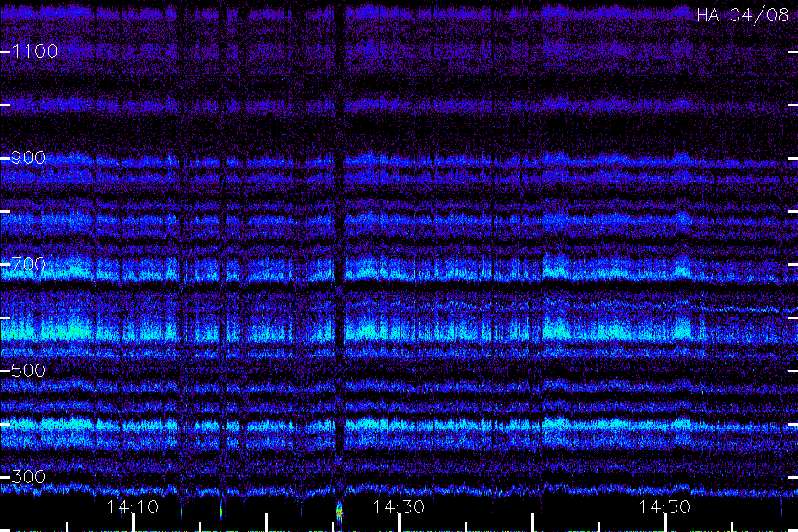Screen dimensions: 798x532
Task: Click the 900 frequency axis label
Action: (x=28, y=157)
